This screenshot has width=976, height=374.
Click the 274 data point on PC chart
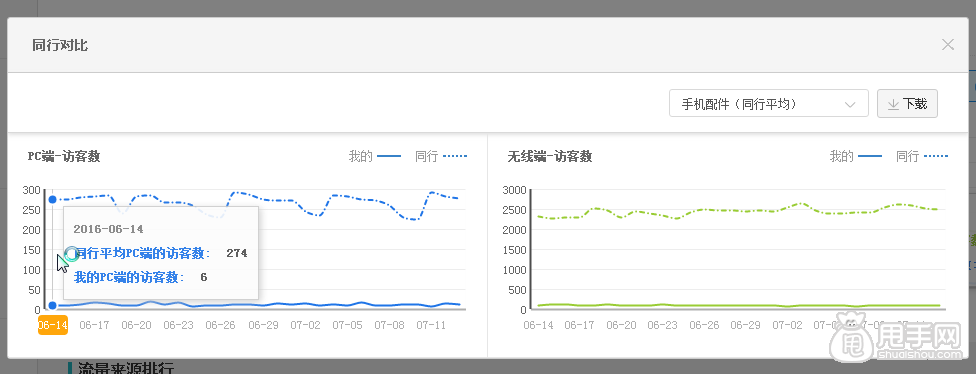[x=52, y=199]
